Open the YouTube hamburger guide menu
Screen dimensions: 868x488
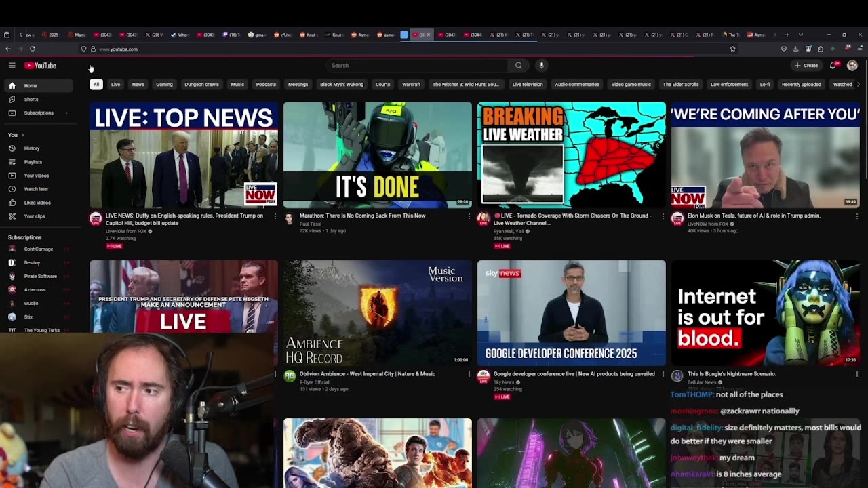click(12, 66)
